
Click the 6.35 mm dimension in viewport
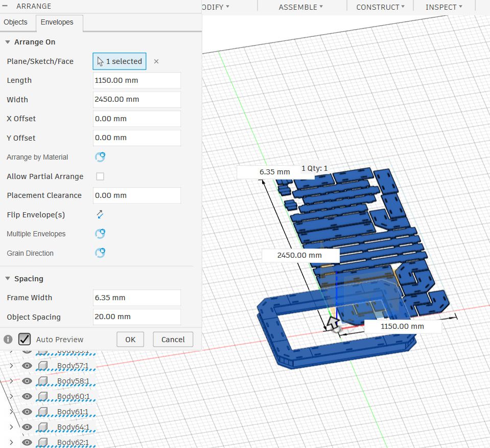[275, 172]
